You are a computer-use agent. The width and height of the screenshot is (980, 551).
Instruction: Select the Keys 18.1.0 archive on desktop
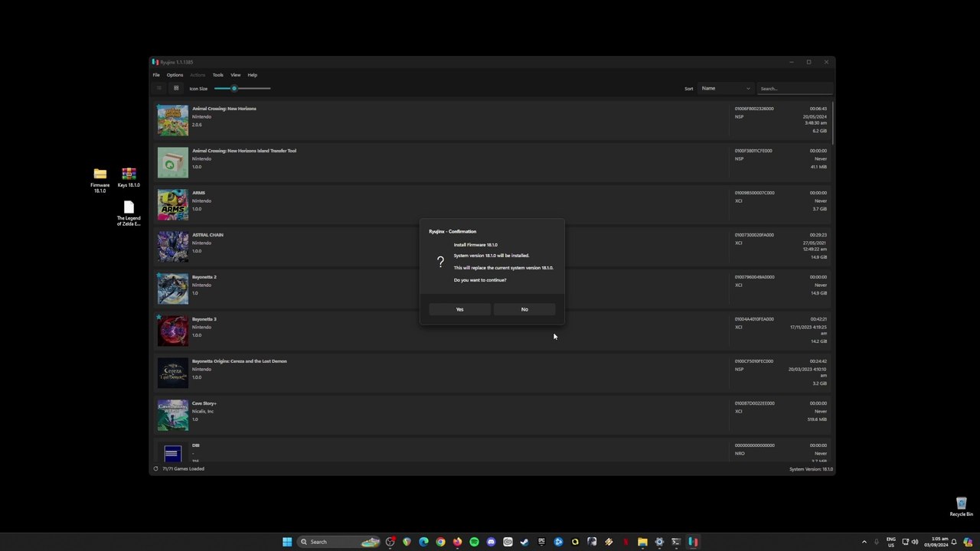(x=129, y=178)
